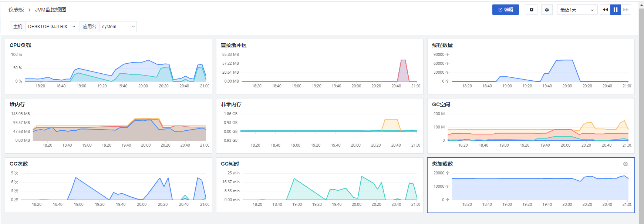The width and height of the screenshot is (644, 224).
Task: Click the 85.83 MB axis label
Action: point(230,54)
